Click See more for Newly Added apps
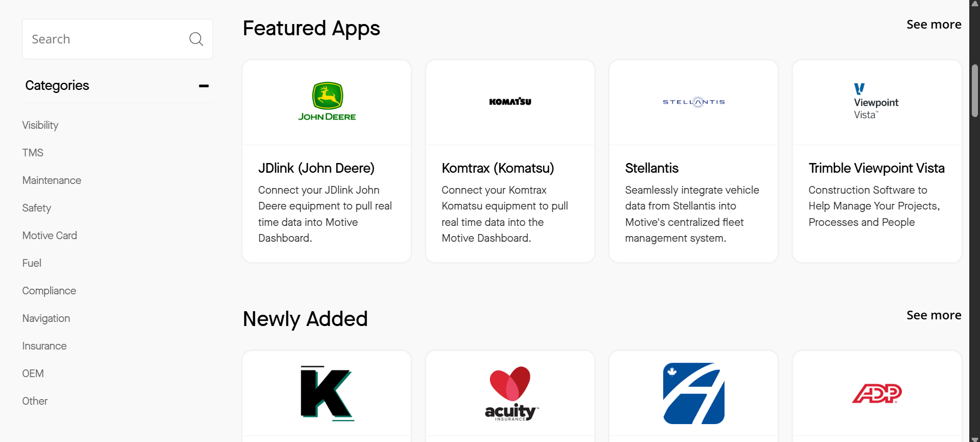 tap(934, 315)
